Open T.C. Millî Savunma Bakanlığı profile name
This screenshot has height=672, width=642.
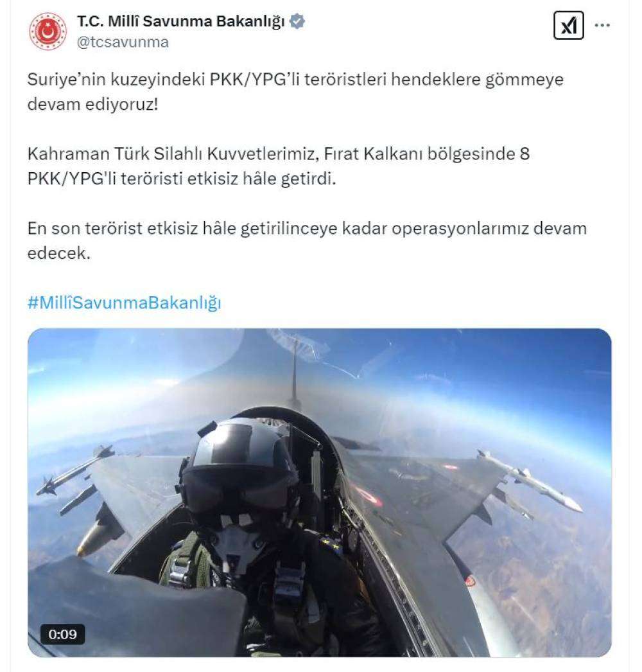click(x=181, y=21)
